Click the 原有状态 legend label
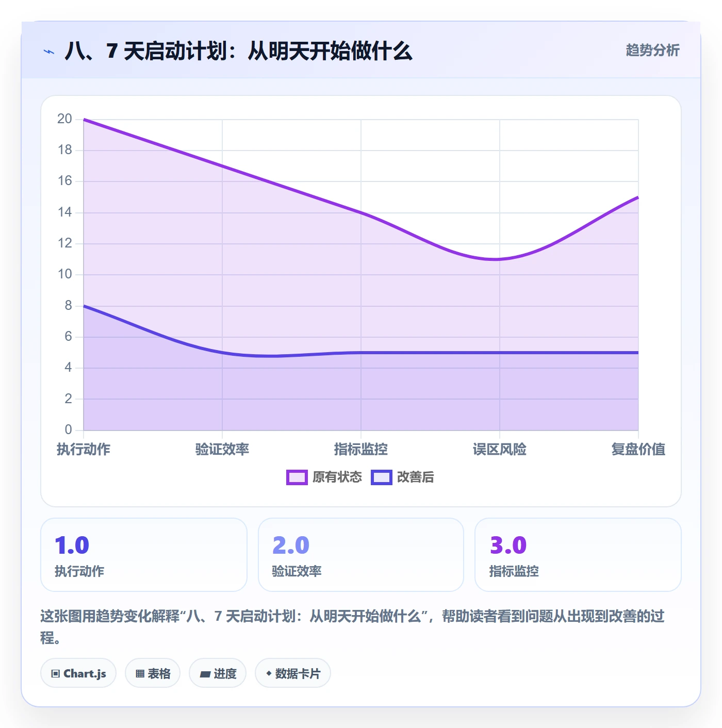The width and height of the screenshot is (722, 728). (x=337, y=477)
